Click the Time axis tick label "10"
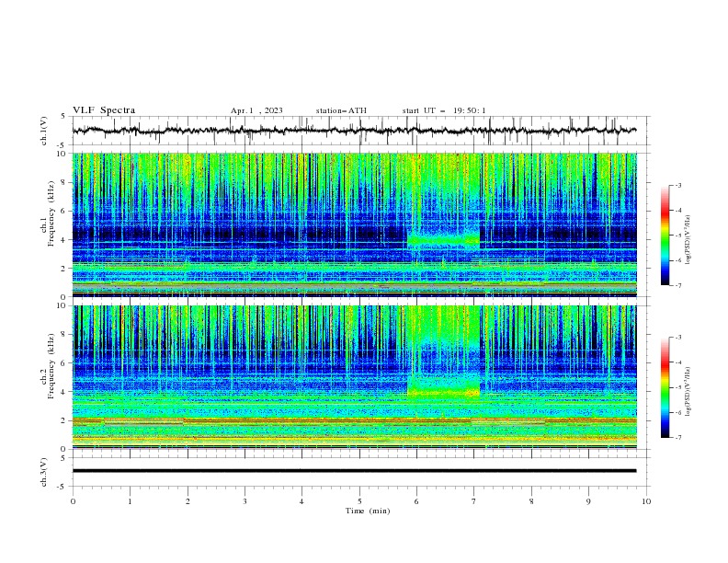 (x=646, y=501)
